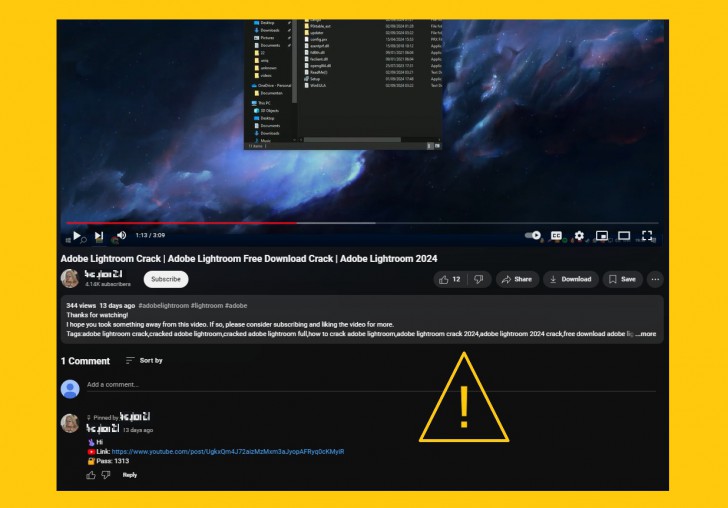Like the video with 12 likes

(451, 280)
